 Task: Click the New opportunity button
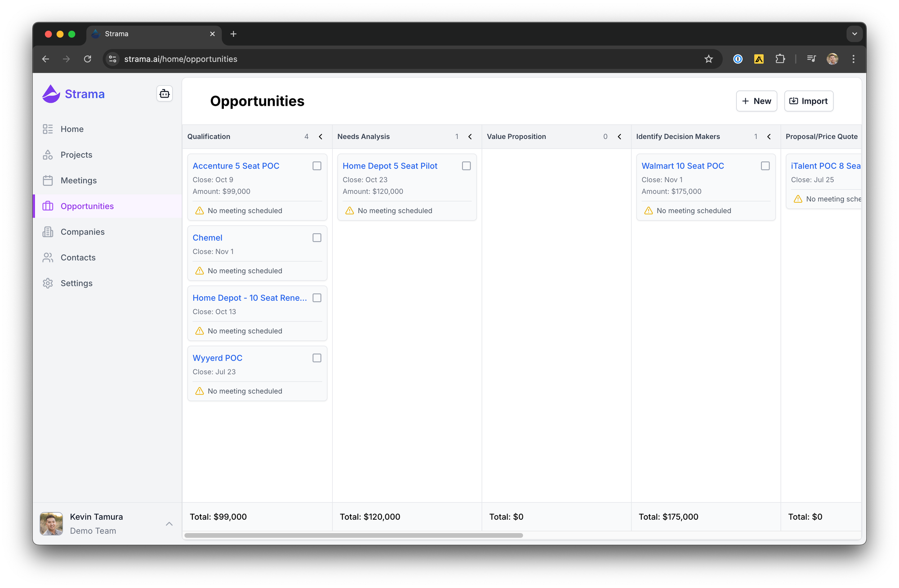pos(757,101)
